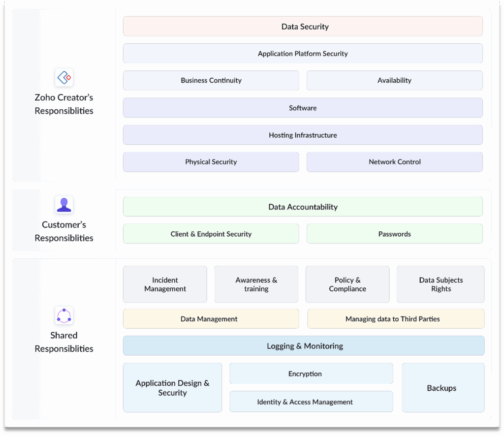Select the Awareness & training tile

[x=256, y=284]
